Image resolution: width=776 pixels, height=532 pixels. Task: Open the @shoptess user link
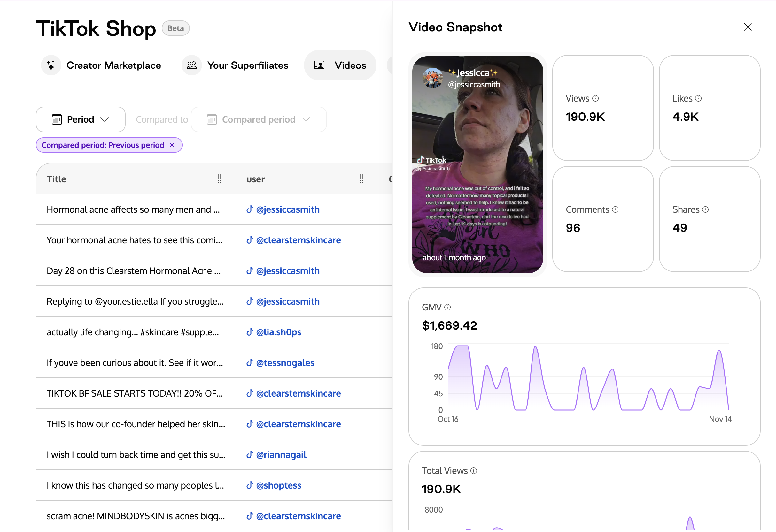click(x=278, y=486)
